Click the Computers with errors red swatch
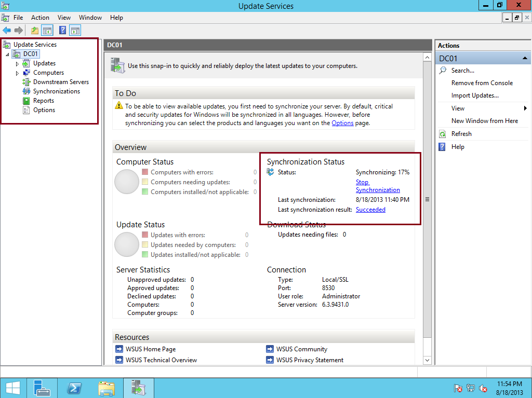 click(x=145, y=172)
